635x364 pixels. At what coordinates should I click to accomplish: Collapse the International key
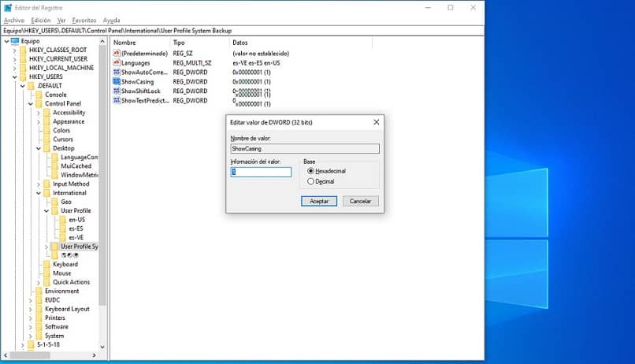[39, 193]
